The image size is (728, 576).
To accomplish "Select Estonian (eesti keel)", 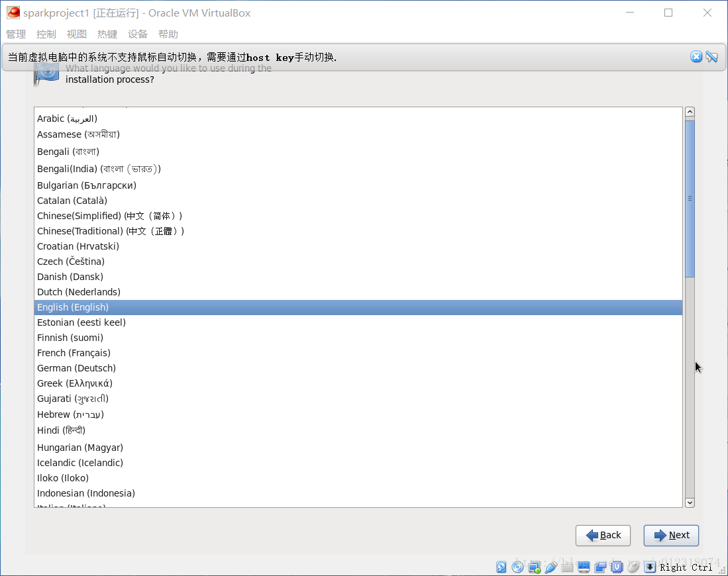I will pyautogui.click(x=358, y=322).
